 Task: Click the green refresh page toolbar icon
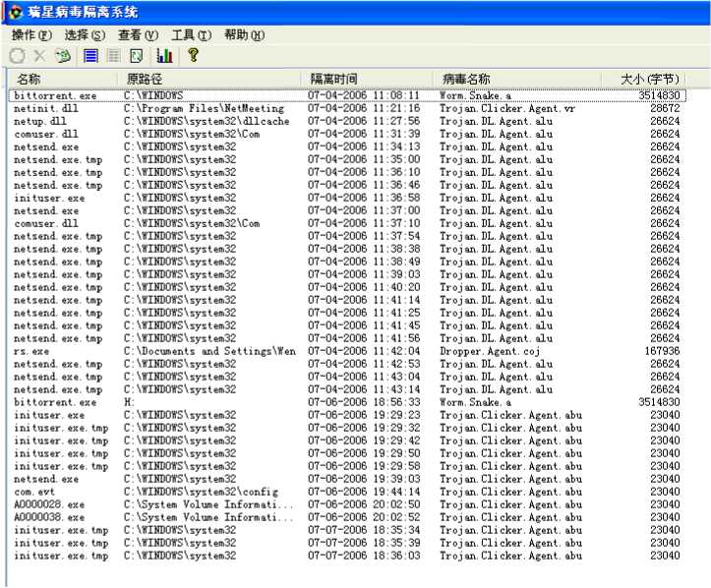(x=137, y=56)
